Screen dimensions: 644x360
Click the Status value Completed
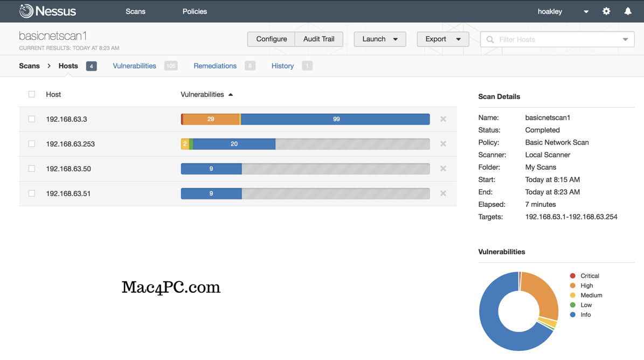click(x=542, y=130)
